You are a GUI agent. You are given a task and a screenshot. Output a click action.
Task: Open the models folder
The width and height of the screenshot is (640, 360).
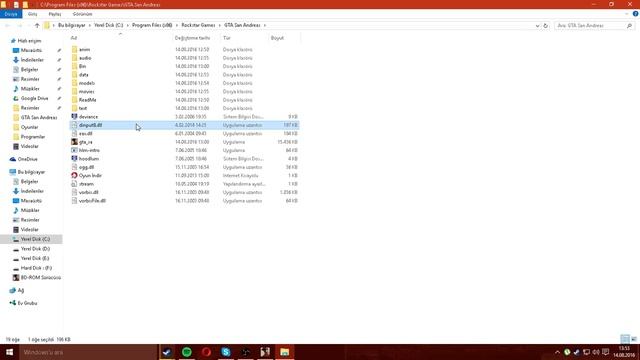(87, 83)
